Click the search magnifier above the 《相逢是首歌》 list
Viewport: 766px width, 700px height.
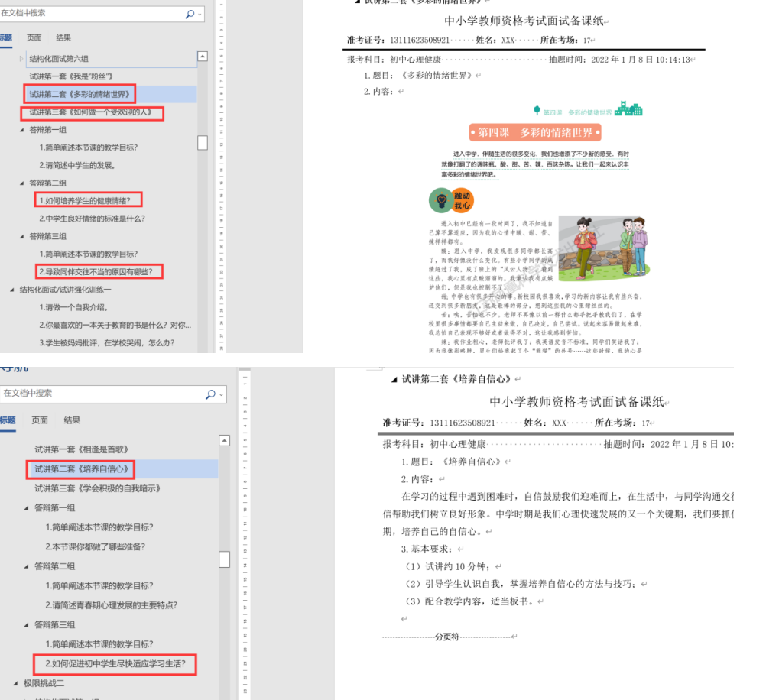210,394
